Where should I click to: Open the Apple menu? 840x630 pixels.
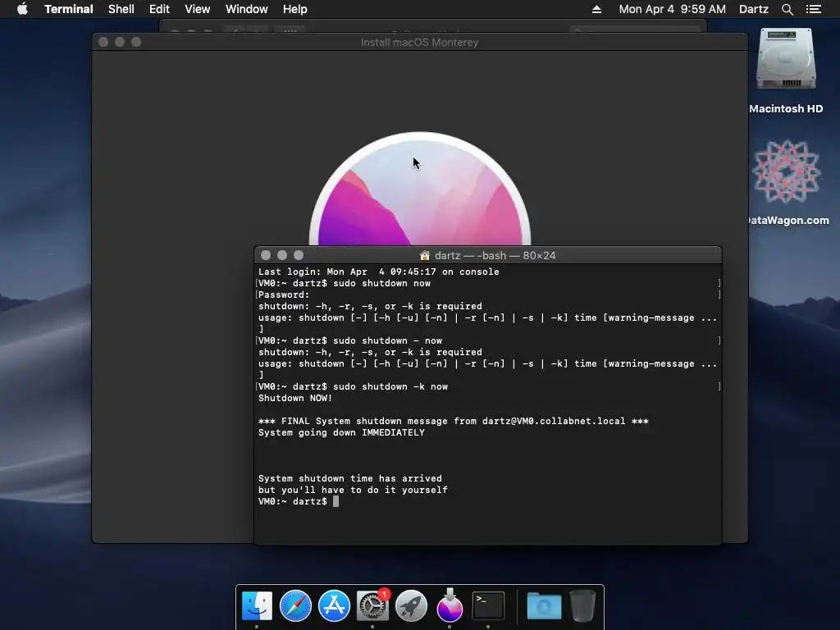22,9
